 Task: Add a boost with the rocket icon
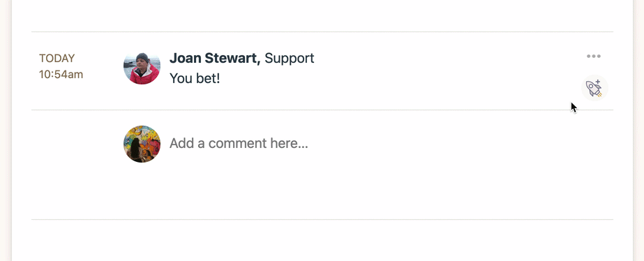coord(594,88)
